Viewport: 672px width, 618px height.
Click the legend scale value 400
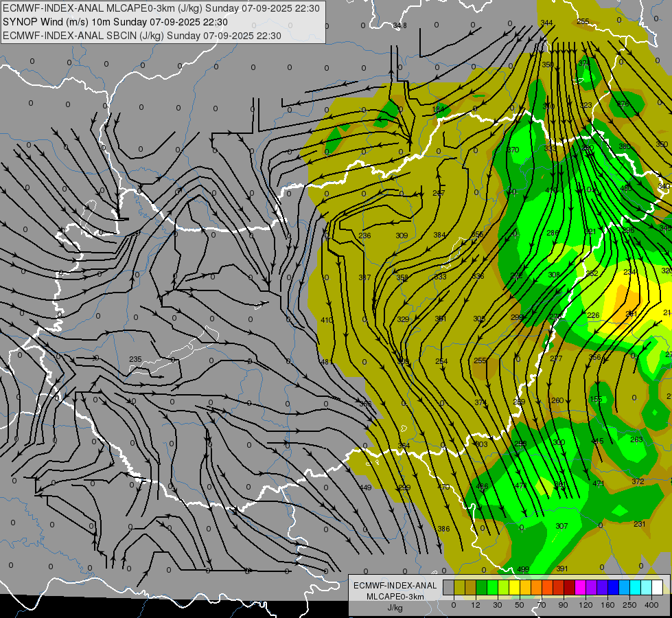click(651, 605)
